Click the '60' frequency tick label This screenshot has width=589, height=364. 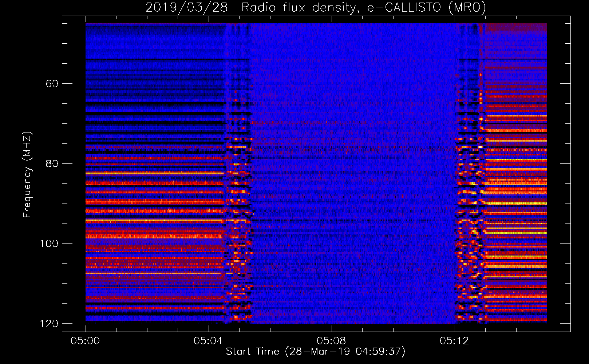pyautogui.click(x=52, y=84)
